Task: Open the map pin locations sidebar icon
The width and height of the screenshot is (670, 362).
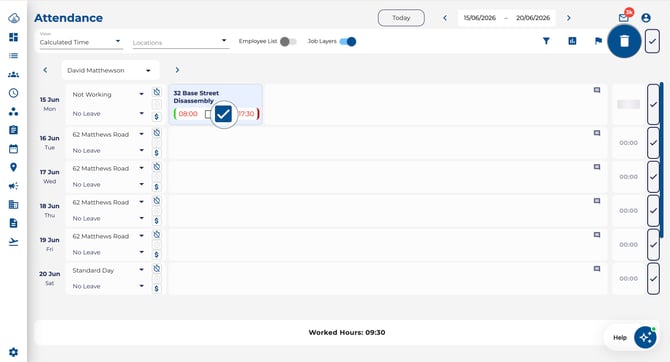Action: coord(13,167)
